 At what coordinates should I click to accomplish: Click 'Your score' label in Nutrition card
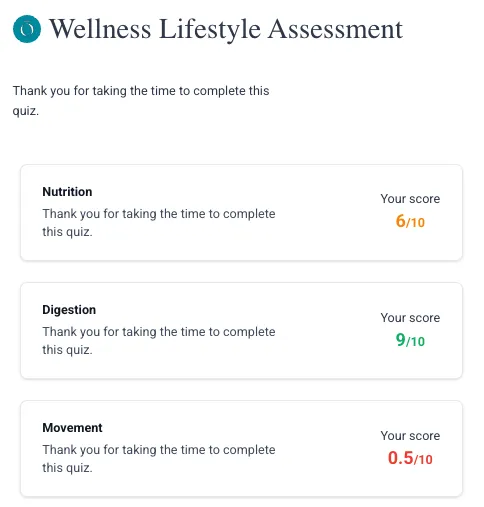[x=410, y=199]
